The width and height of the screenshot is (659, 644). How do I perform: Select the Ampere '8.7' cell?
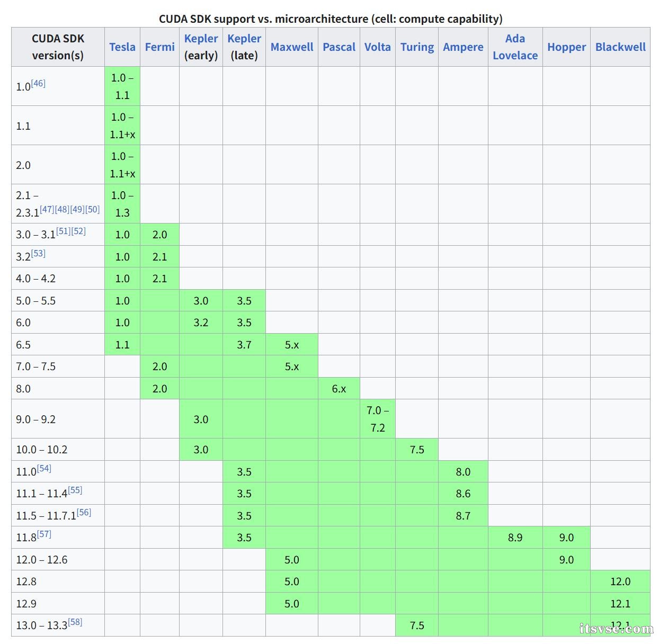463,516
